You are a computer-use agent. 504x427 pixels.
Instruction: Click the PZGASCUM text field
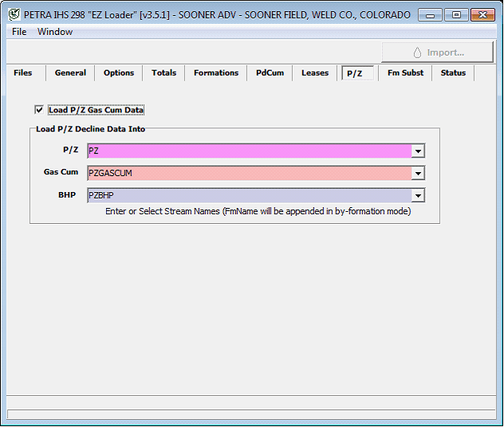(247, 174)
